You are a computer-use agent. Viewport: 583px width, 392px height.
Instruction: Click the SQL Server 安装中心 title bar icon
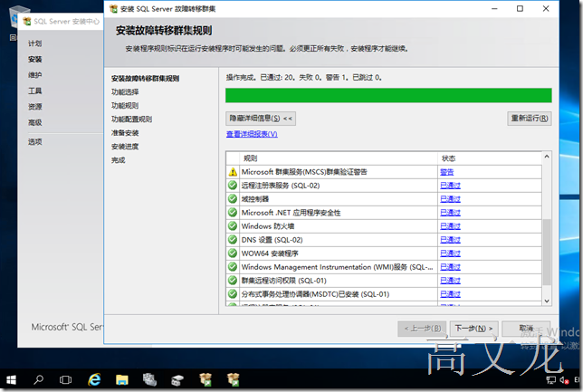click(27, 22)
